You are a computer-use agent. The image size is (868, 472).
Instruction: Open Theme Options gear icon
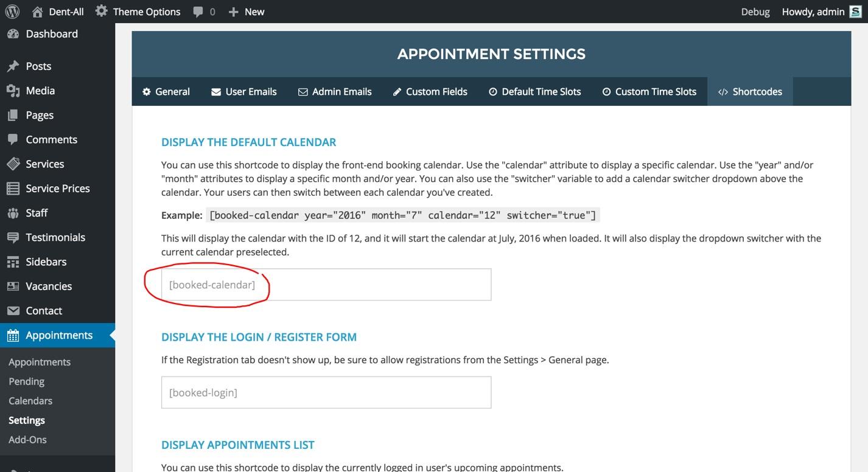coord(101,11)
